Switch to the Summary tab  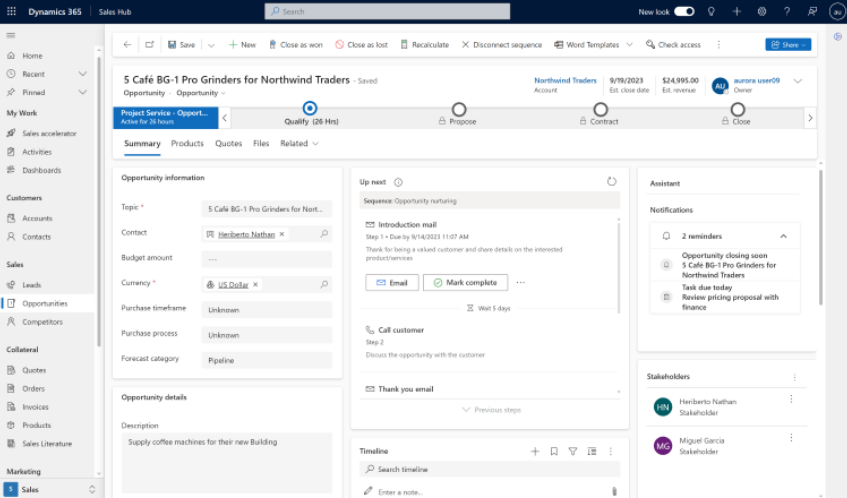click(x=142, y=144)
